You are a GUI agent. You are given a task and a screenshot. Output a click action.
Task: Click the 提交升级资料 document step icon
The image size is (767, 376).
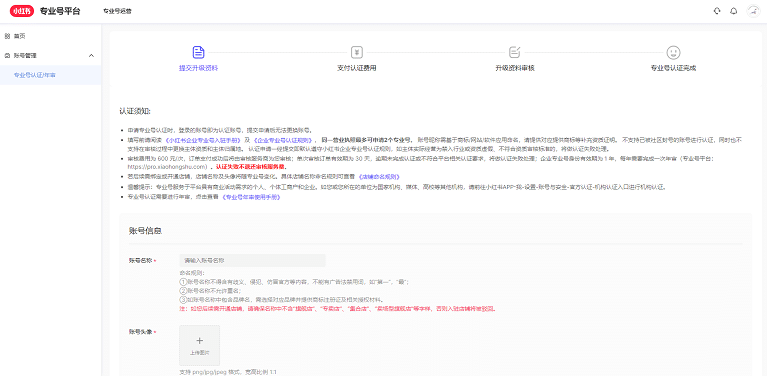(x=199, y=52)
